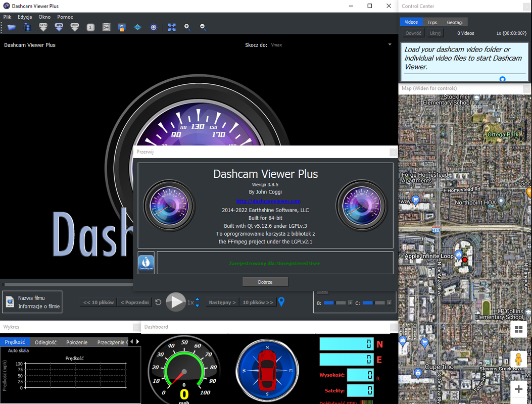Click the blue location pin near playback controls

tap(281, 301)
